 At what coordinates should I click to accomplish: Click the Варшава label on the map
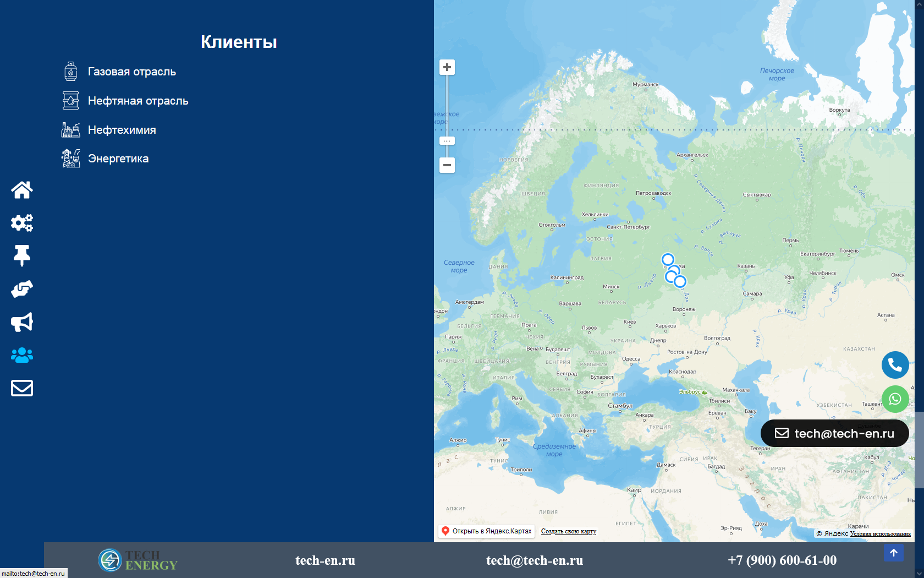tap(570, 303)
